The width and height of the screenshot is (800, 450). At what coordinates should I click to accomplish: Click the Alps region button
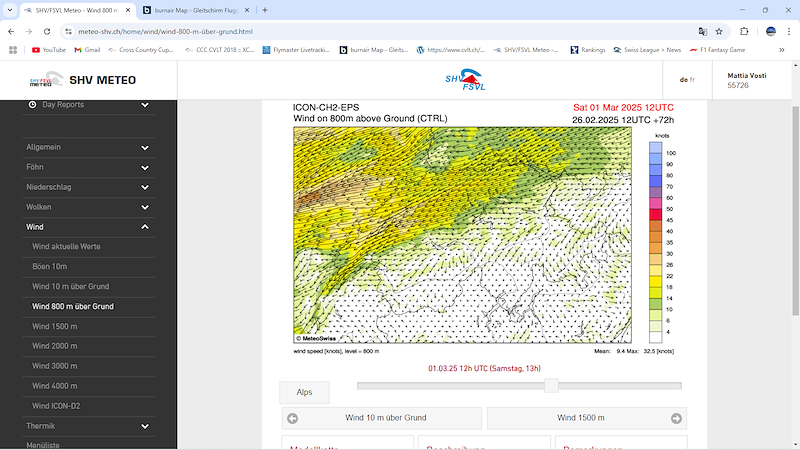304,392
